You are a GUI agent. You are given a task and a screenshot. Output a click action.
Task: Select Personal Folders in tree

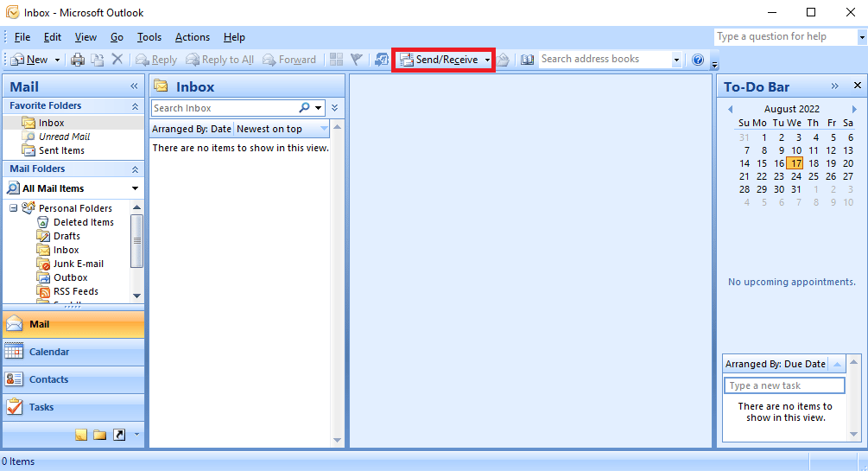point(75,208)
